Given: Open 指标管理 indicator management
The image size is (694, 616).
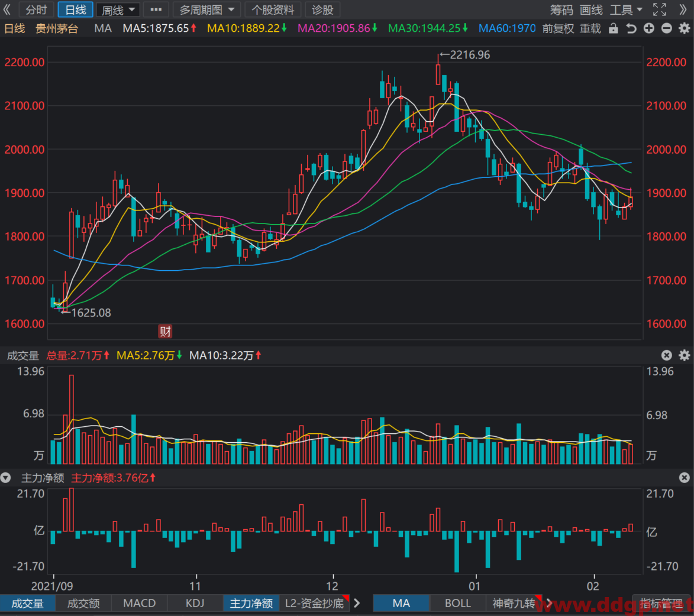Looking at the screenshot, I should point(661,604).
